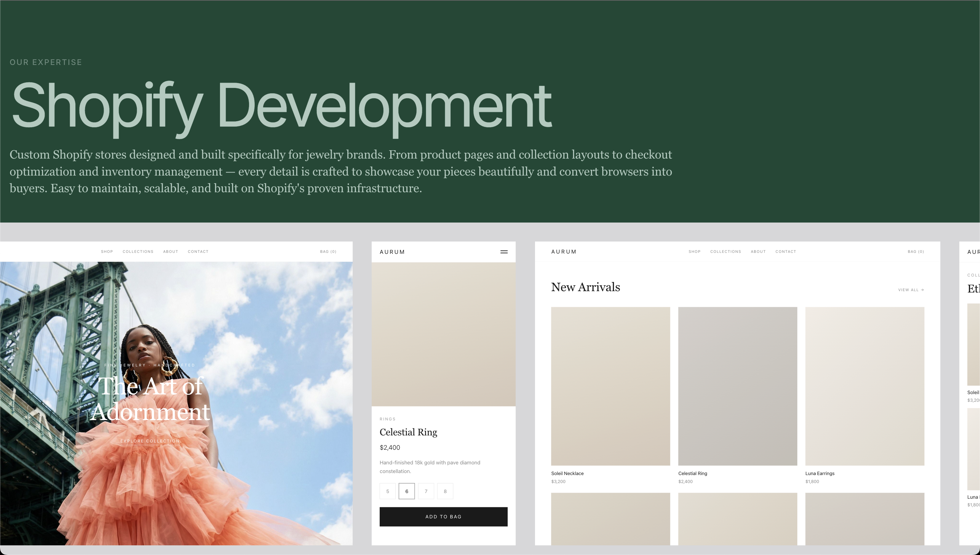The height and width of the screenshot is (555, 980).
Task: Click the ADD TO BAG button
Action: (x=443, y=516)
